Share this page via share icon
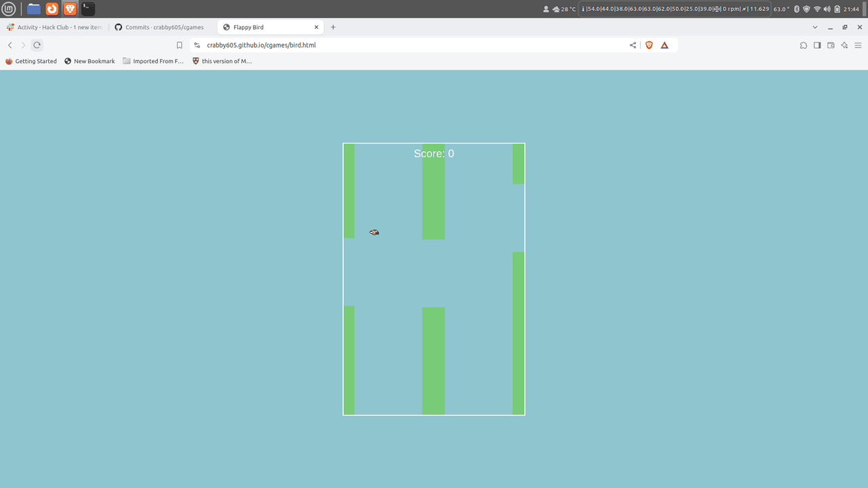The height and width of the screenshot is (488, 868). pos(633,45)
